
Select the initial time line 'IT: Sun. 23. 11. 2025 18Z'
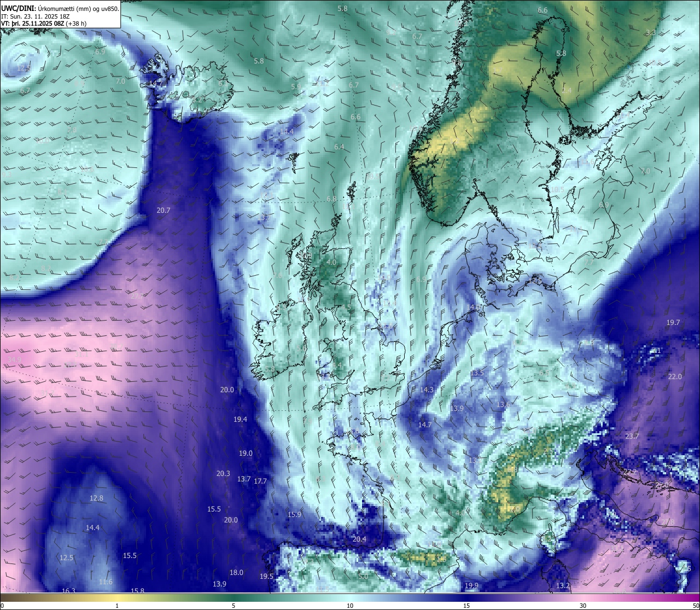(37, 17)
